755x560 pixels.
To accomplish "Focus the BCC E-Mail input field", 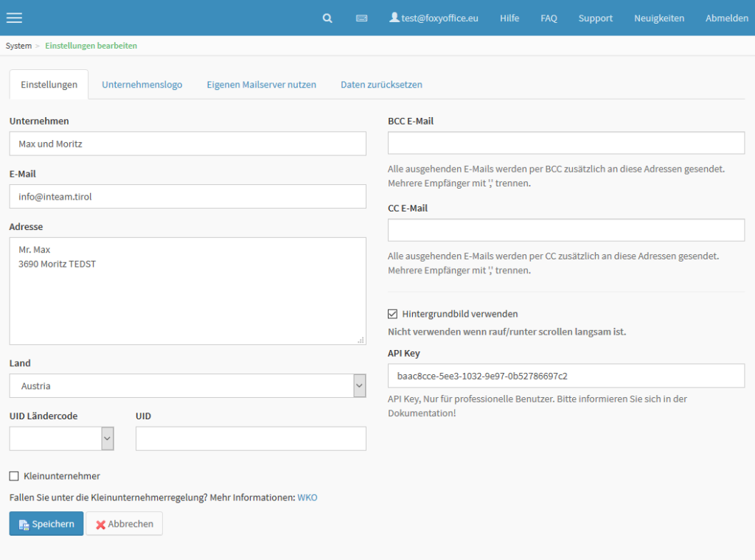I will coord(566,143).
